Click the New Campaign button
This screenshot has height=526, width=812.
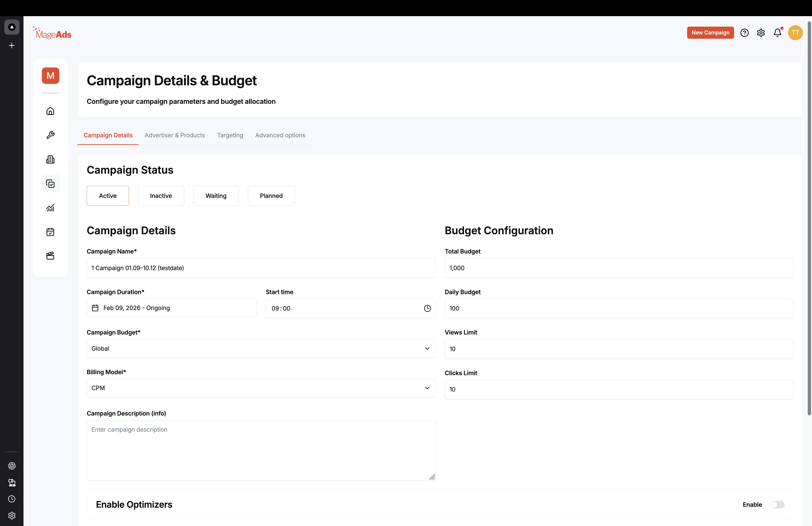coord(710,33)
